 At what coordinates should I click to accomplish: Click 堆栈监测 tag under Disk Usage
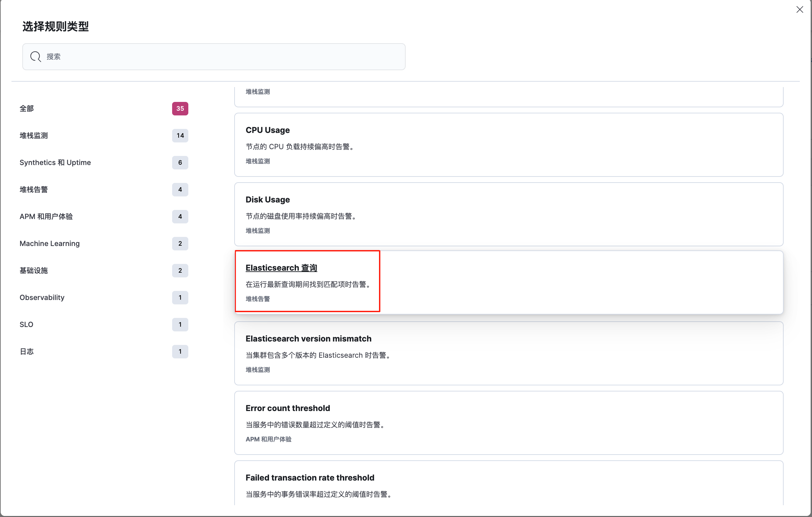[x=258, y=230]
